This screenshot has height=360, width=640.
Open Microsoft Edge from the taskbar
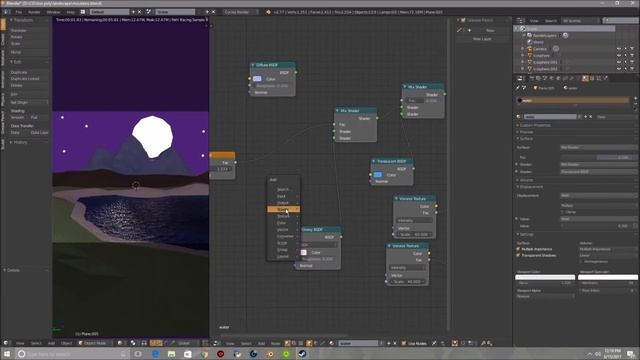[x=155, y=353]
